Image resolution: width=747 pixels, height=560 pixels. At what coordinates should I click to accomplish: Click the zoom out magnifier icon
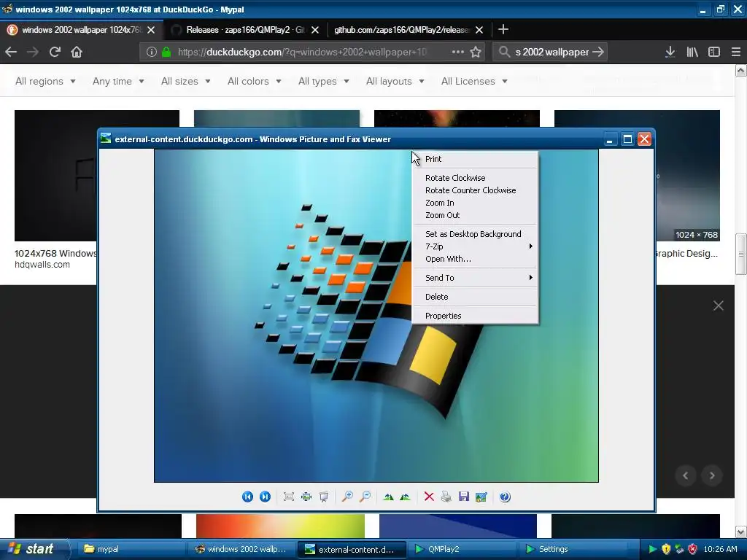[365, 497]
